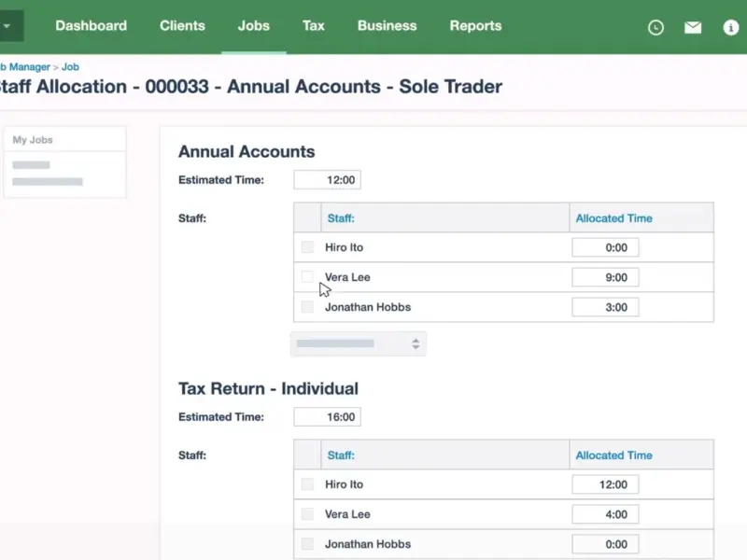Toggle Jonathan Hobbs checkbox under Annual Accounts
The height and width of the screenshot is (560, 747).
(x=307, y=307)
